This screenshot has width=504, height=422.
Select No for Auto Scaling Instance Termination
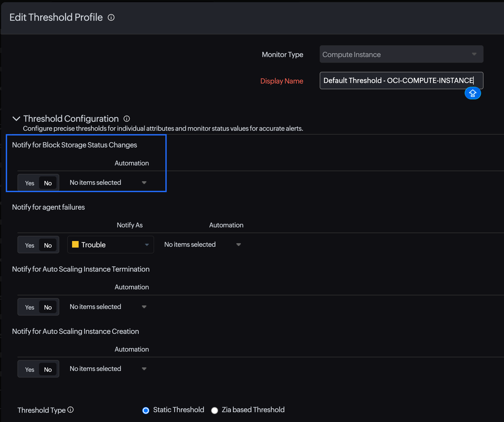48,307
